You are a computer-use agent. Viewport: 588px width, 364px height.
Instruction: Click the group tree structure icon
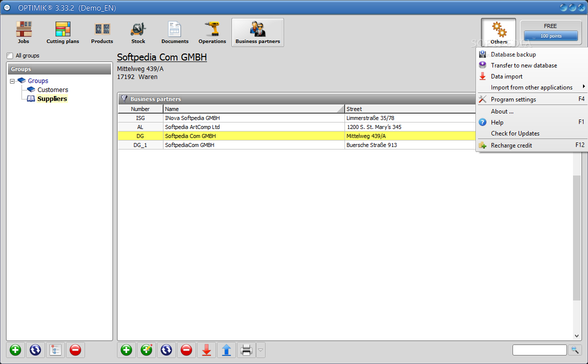[x=55, y=350]
